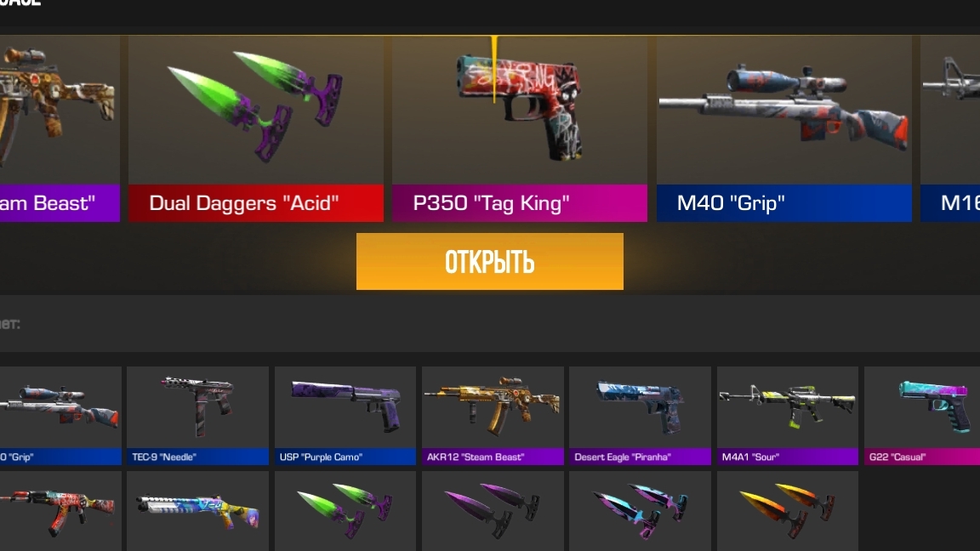
Task: Click the USP "Purple Camo" item tile
Action: click(x=345, y=416)
